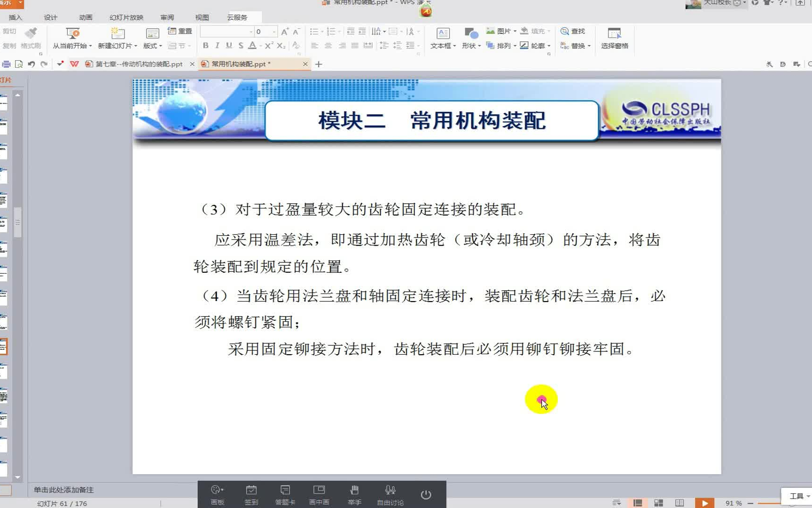812x508 pixels.
Task: Click the bulleted list icon
Action: pyautogui.click(x=314, y=32)
